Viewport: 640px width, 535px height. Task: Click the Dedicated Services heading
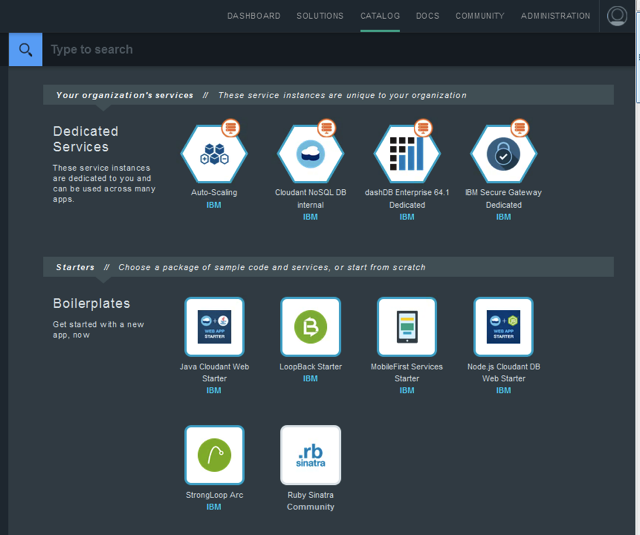pyautogui.click(x=86, y=139)
